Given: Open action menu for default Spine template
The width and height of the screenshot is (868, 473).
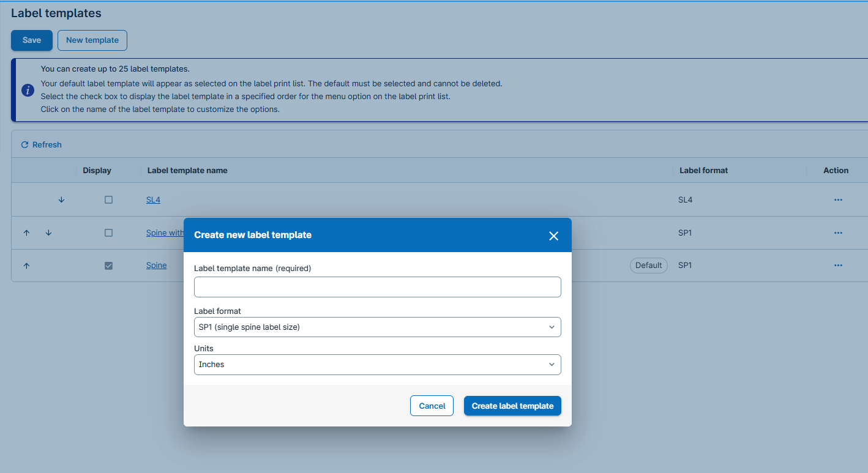Looking at the screenshot, I should click(838, 265).
